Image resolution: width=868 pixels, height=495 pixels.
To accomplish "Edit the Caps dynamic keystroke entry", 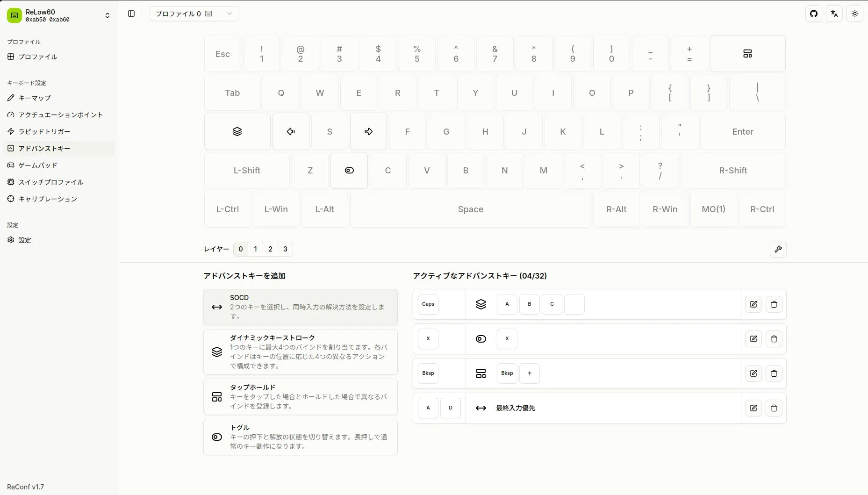I will click(x=753, y=304).
